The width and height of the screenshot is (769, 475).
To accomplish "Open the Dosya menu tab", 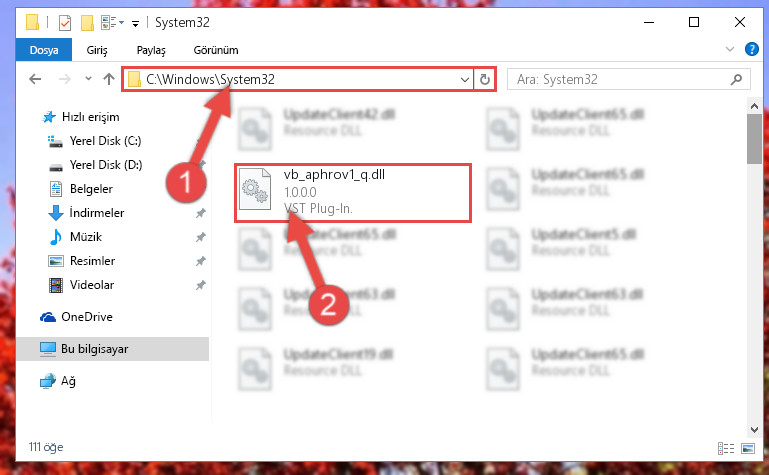I will 44,50.
